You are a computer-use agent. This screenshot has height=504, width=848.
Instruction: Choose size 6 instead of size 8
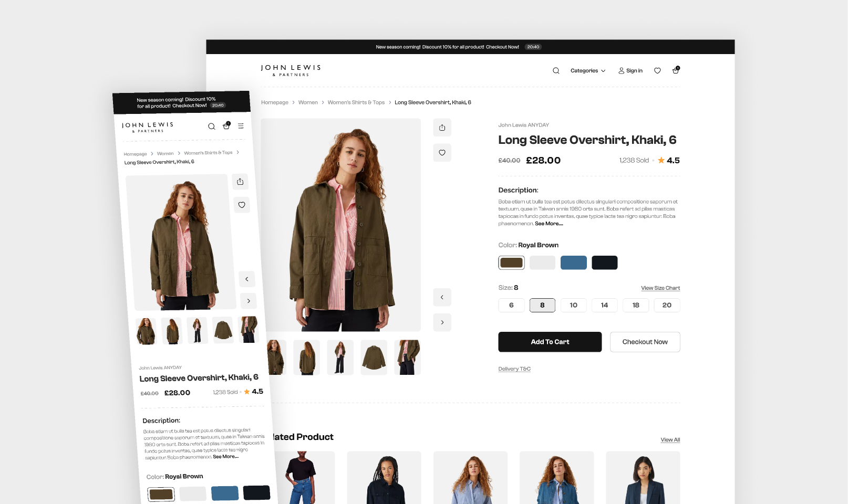[x=511, y=305]
